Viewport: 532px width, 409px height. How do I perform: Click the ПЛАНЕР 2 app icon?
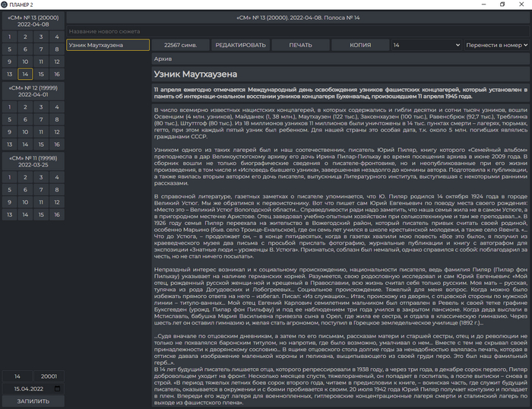pos(4,5)
